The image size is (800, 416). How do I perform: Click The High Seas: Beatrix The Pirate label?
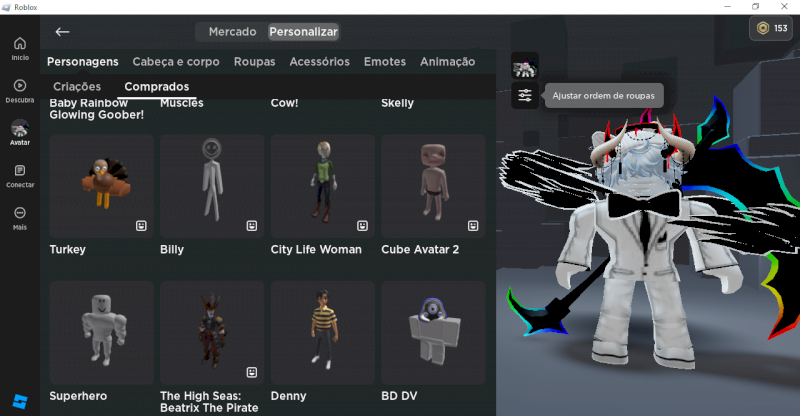point(209,402)
